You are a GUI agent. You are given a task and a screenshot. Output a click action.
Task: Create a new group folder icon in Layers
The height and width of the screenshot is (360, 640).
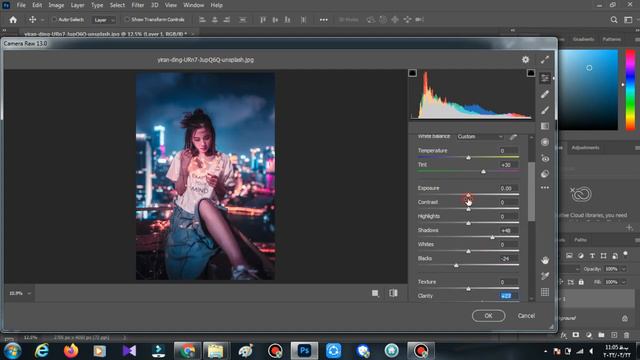tap(601, 335)
